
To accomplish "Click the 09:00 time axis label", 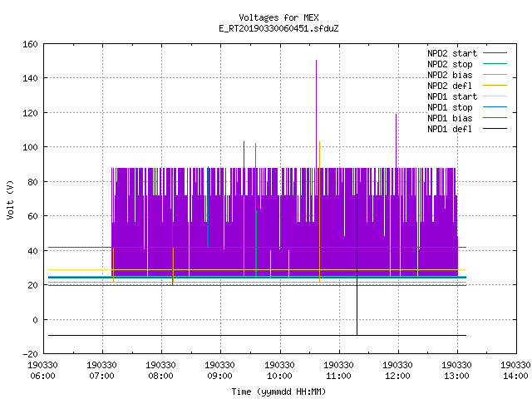I will (219, 377).
